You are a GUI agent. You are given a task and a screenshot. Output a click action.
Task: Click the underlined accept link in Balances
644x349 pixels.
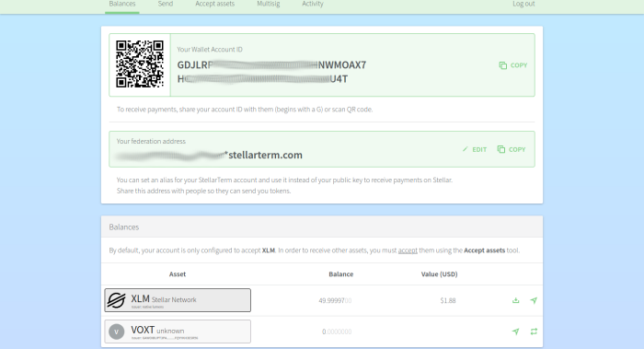pos(408,250)
